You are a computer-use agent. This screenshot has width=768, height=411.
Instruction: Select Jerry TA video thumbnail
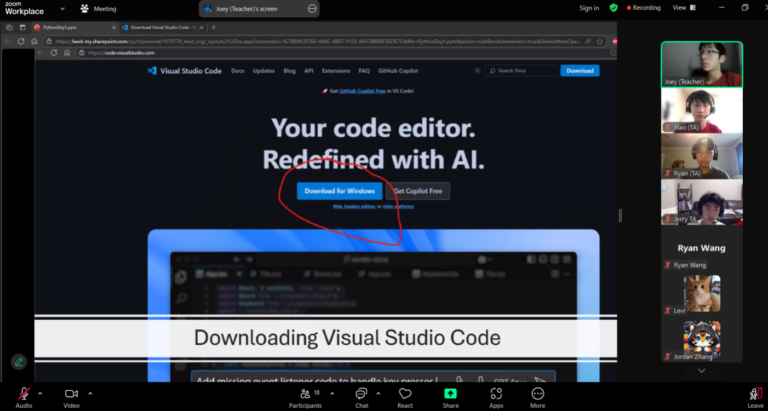(x=702, y=202)
